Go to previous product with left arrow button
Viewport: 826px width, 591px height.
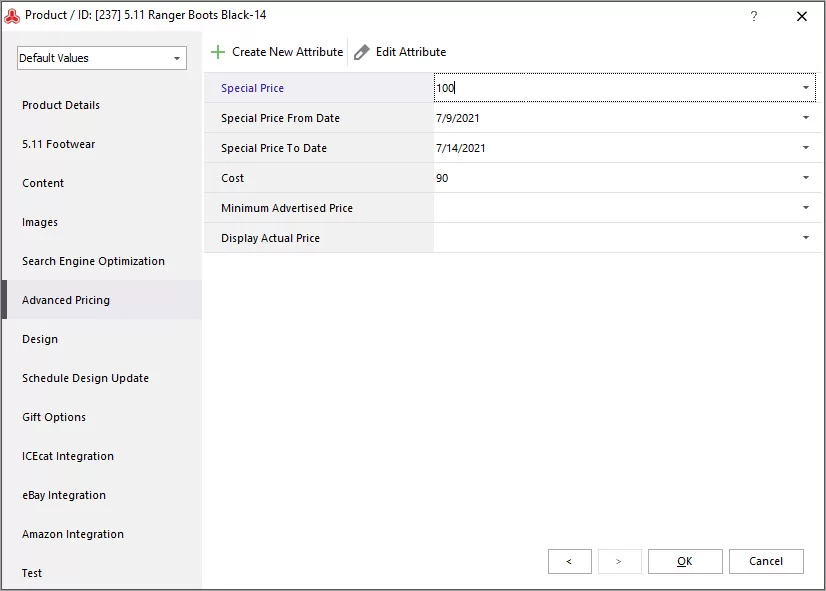(x=569, y=561)
